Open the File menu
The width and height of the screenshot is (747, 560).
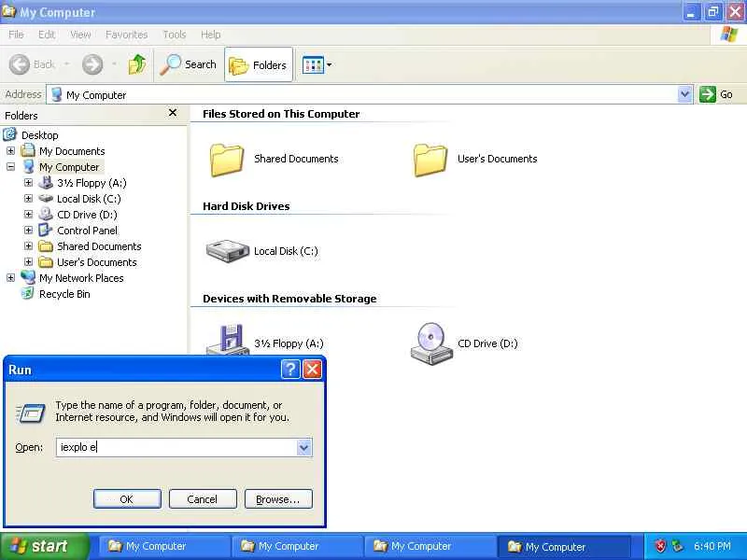coord(16,35)
